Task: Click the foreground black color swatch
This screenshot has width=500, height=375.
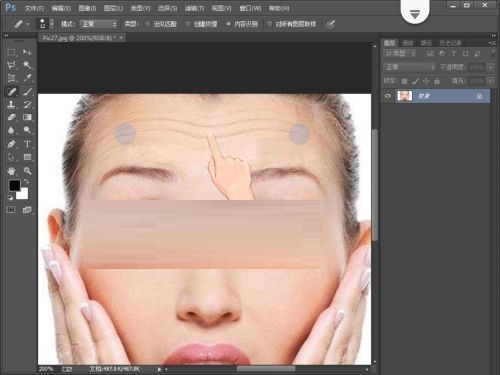Action: point(14,185)
